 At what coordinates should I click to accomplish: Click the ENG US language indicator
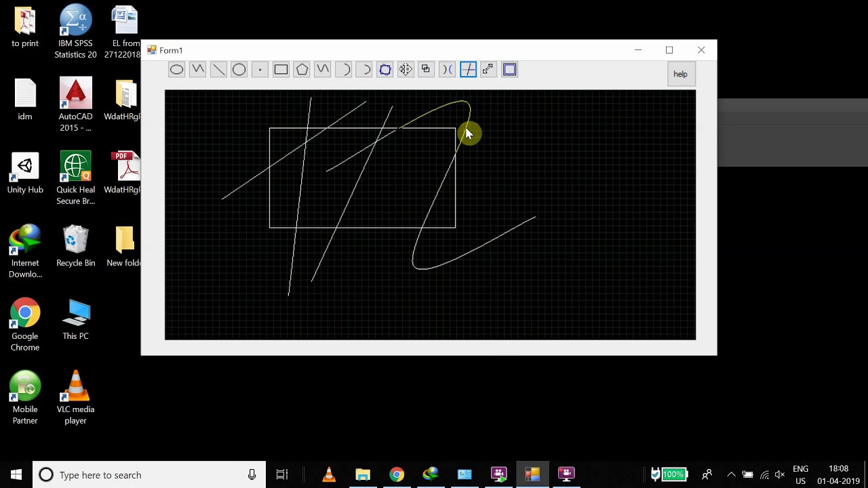pyautogui.click(x=800, y=474)
